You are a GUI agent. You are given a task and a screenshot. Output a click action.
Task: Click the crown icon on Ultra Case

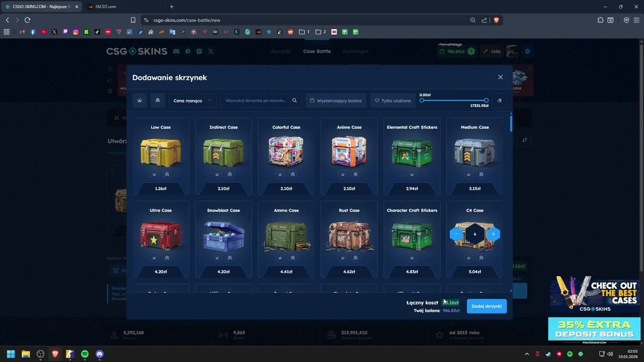click(154, 257)
